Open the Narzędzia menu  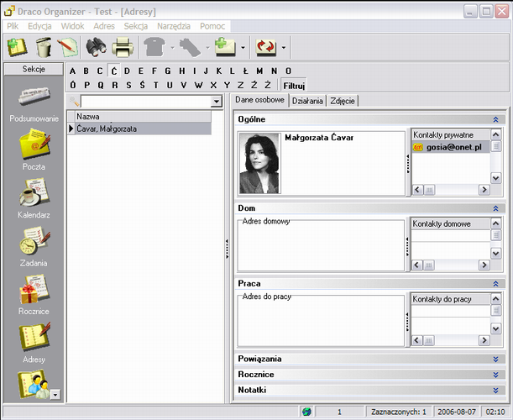coord(174,26)
